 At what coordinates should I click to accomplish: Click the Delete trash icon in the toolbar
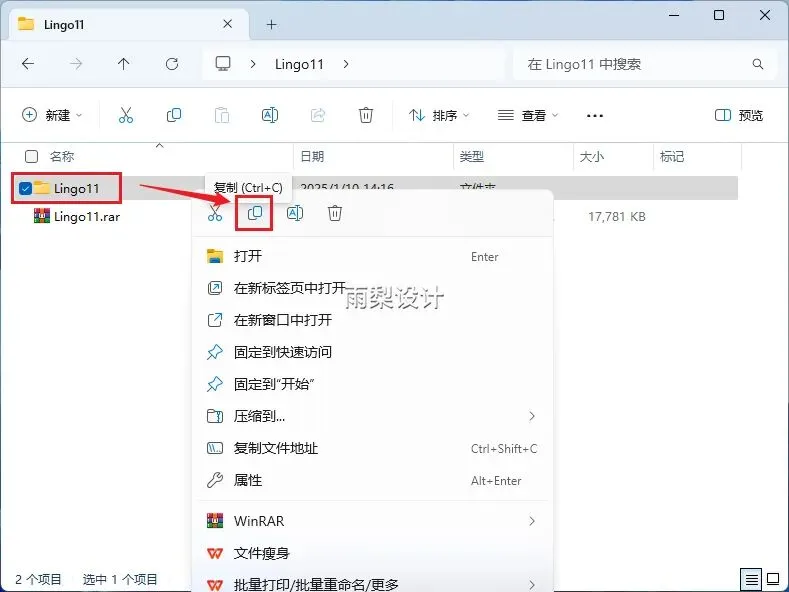tap(366, 115)
